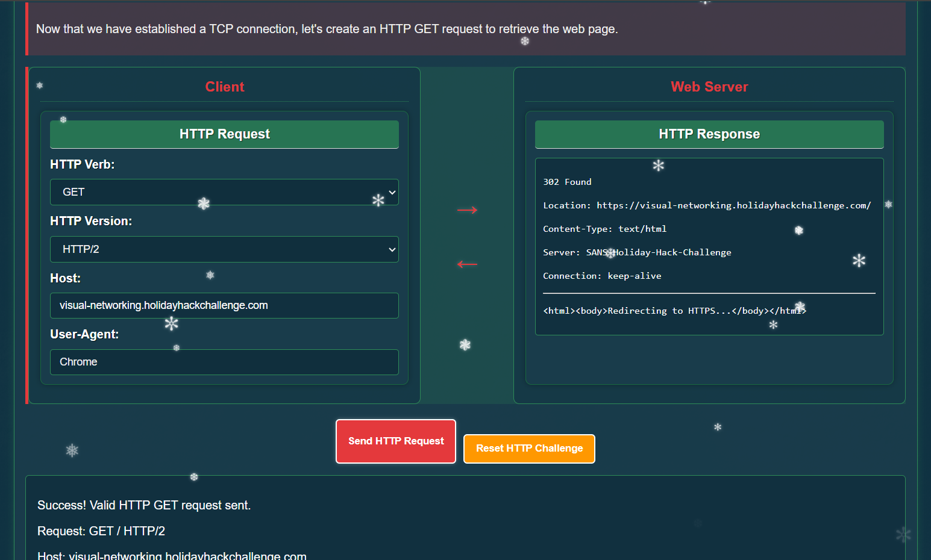This screenshot has width=931, height=560.
Task: Click the User-Agent field containing Chrome
Action: [224, 362]
